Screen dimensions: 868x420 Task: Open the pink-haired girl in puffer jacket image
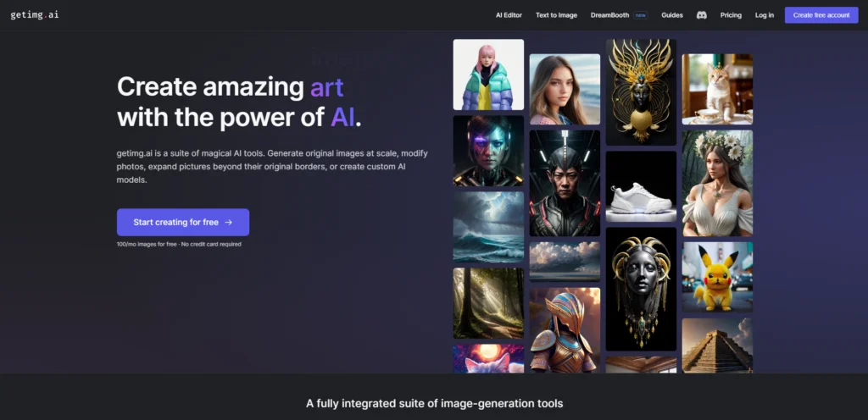[x=488, y=75]
